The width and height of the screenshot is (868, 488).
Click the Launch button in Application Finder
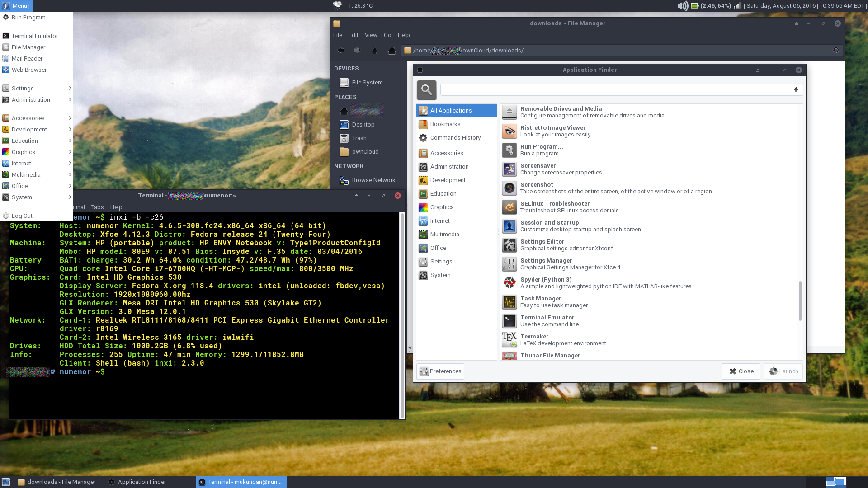(783, 371)
